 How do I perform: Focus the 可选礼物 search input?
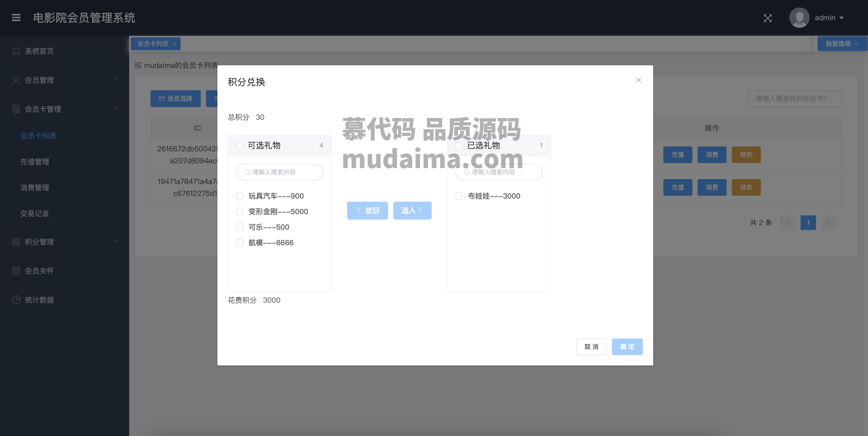(279, 172)
